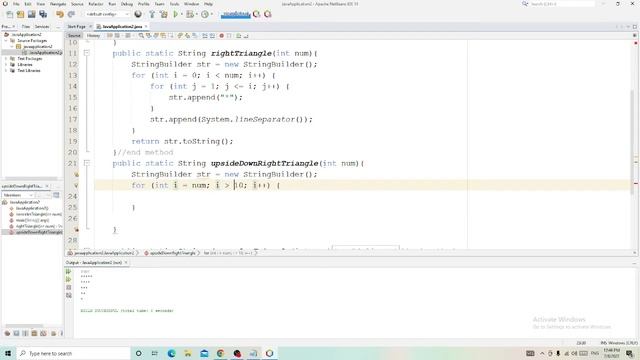Open the Mail app from taskbar
Image resolution: width=640 pixels, height=360 pixels.
click(x=204, y=353)
